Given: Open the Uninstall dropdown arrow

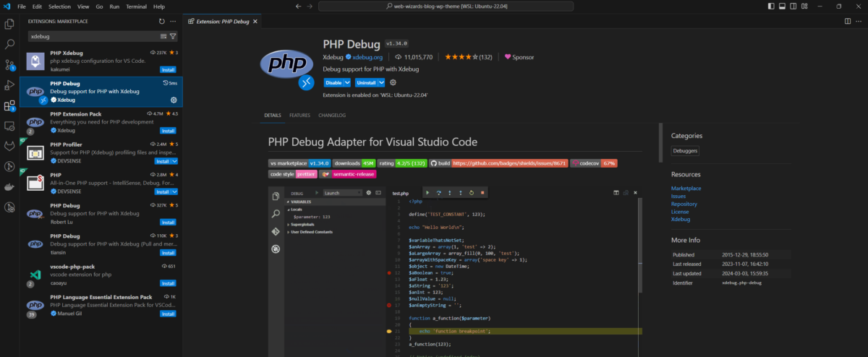Looking at the screenshot, I should coord(381,82).
